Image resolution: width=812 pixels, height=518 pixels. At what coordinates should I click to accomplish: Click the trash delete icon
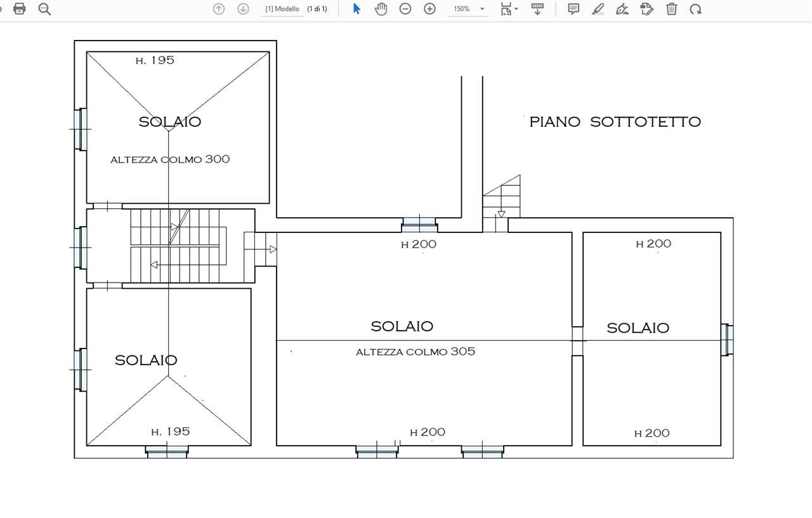(x=671, y=9)
